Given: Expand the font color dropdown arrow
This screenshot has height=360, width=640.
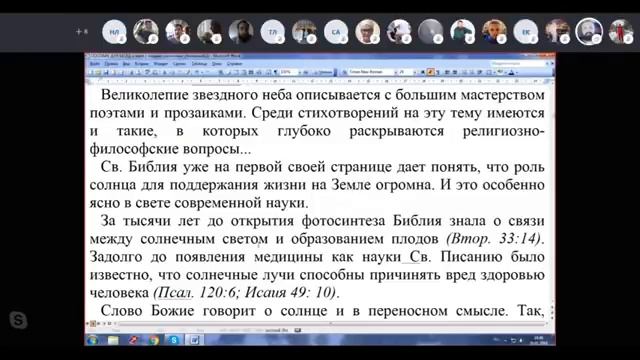Looking at the screenshot, I should pos(517,72).
